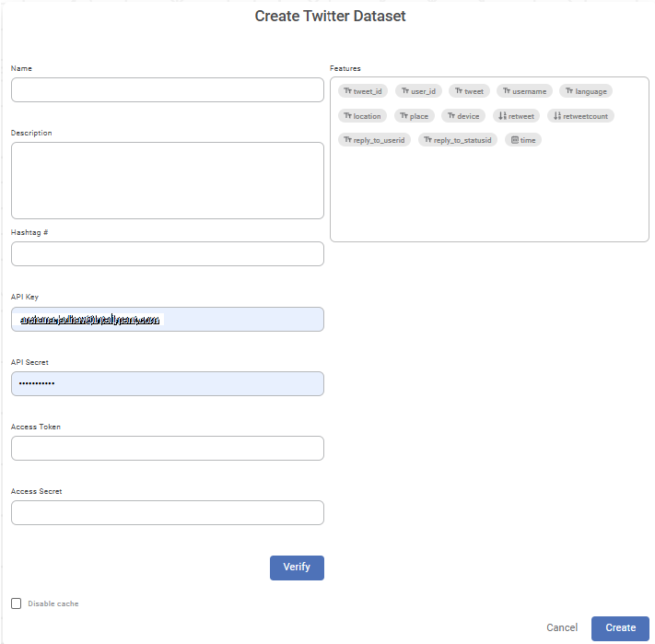655x644 pixels.
Task: Cancel the dataset creation dialog
Action: (x=562, y=627)
